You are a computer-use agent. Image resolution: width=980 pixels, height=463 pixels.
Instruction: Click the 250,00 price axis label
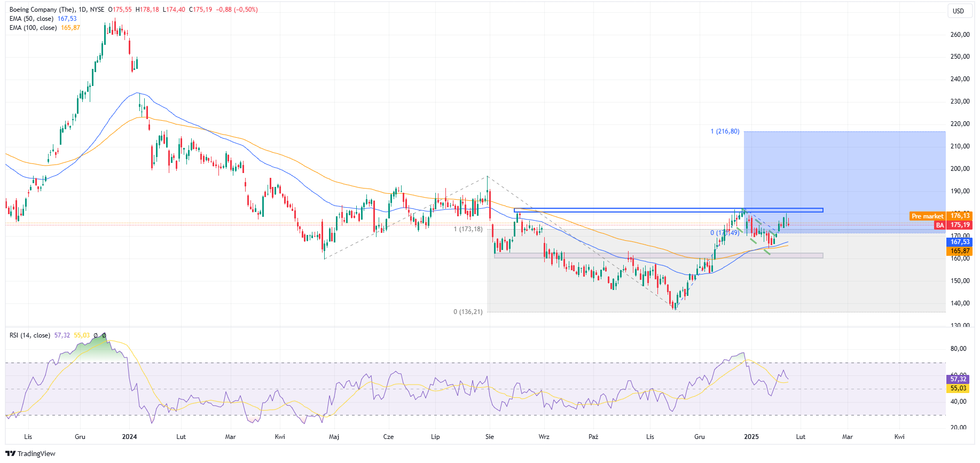point(960,57)
